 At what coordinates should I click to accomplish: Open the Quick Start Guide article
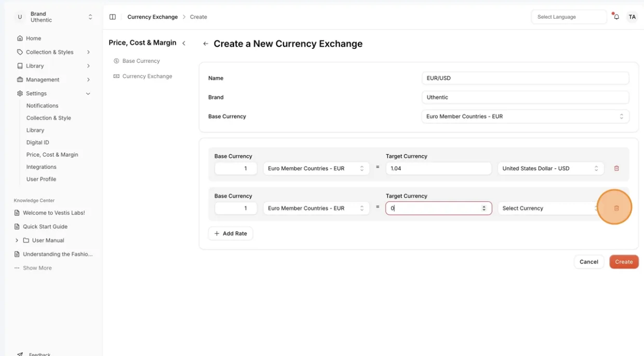(x=45, y=227)
